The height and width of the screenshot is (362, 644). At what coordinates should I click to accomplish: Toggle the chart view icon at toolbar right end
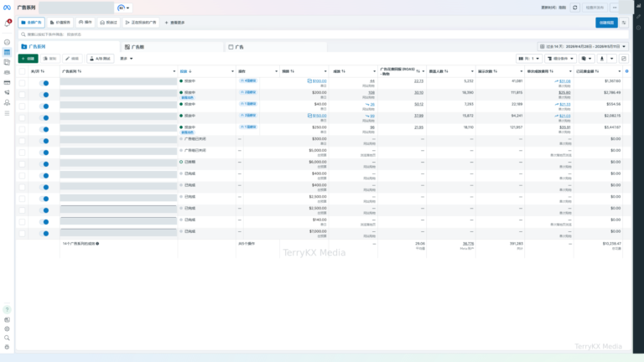624,59
